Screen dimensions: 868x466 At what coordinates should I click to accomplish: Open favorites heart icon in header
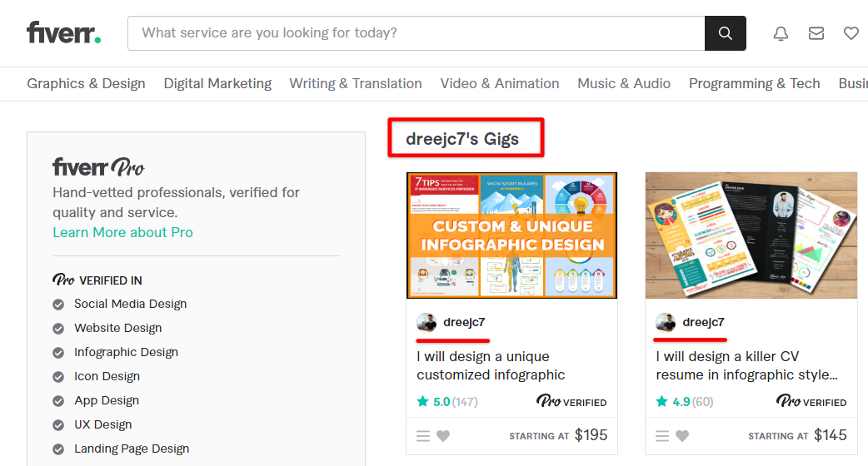click(851, 33)
